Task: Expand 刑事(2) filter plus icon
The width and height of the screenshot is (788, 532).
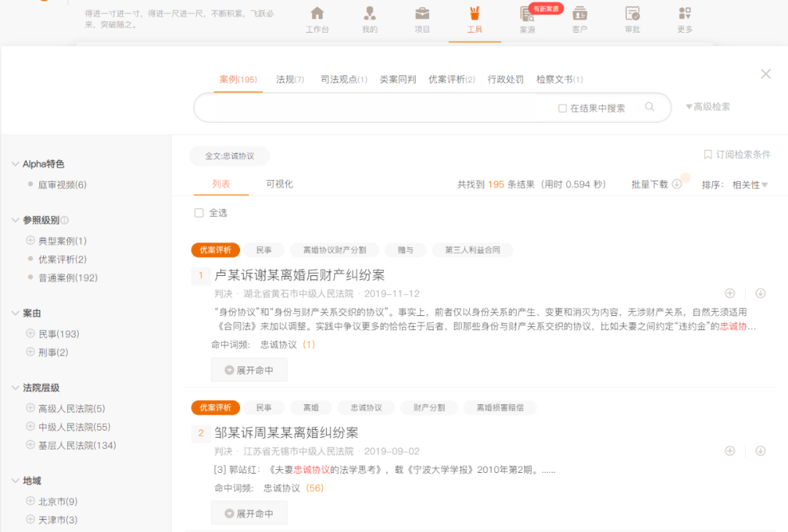Action: (30, 352)
